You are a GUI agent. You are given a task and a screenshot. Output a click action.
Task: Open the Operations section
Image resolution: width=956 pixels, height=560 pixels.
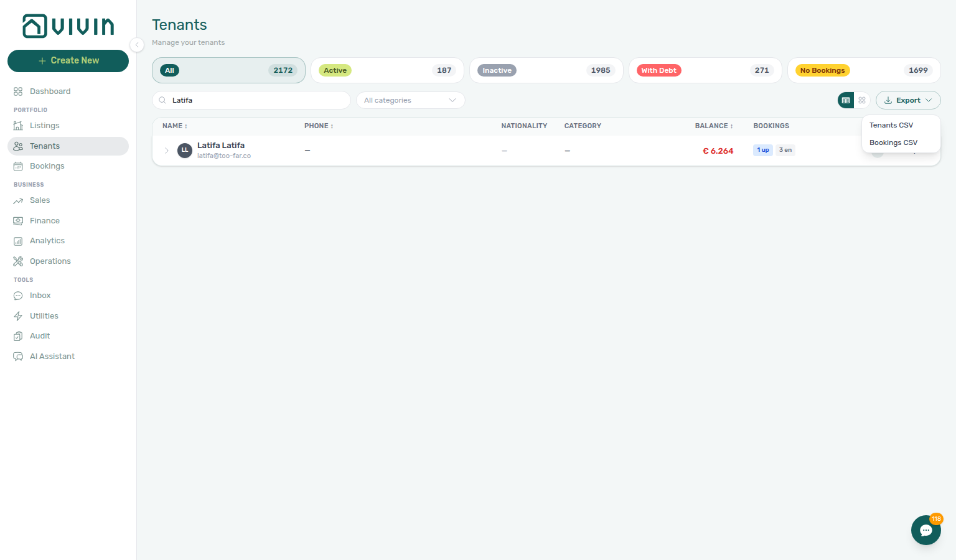pyautogui.click(x=68, y=261)
